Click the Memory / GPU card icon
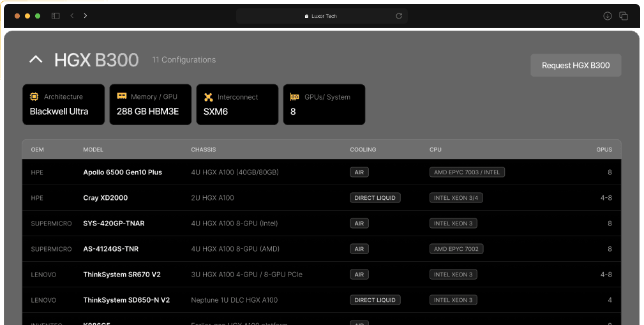 (121, 96)
